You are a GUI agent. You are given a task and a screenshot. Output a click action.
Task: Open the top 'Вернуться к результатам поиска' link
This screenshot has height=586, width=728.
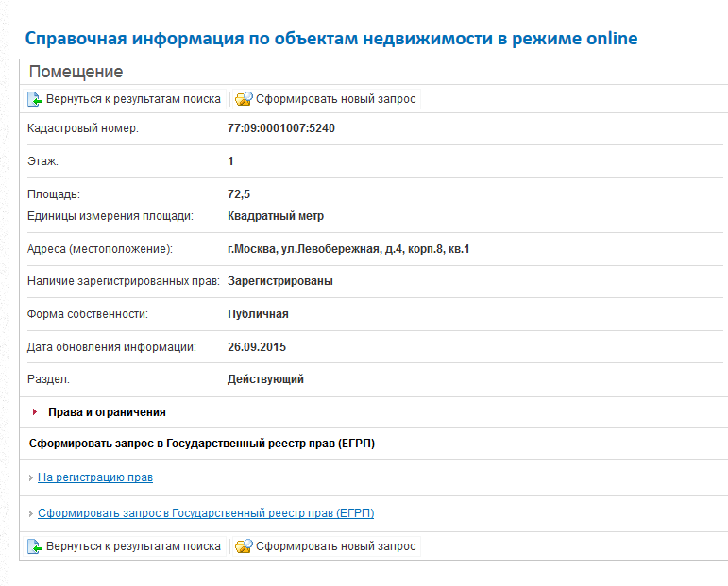133,99
